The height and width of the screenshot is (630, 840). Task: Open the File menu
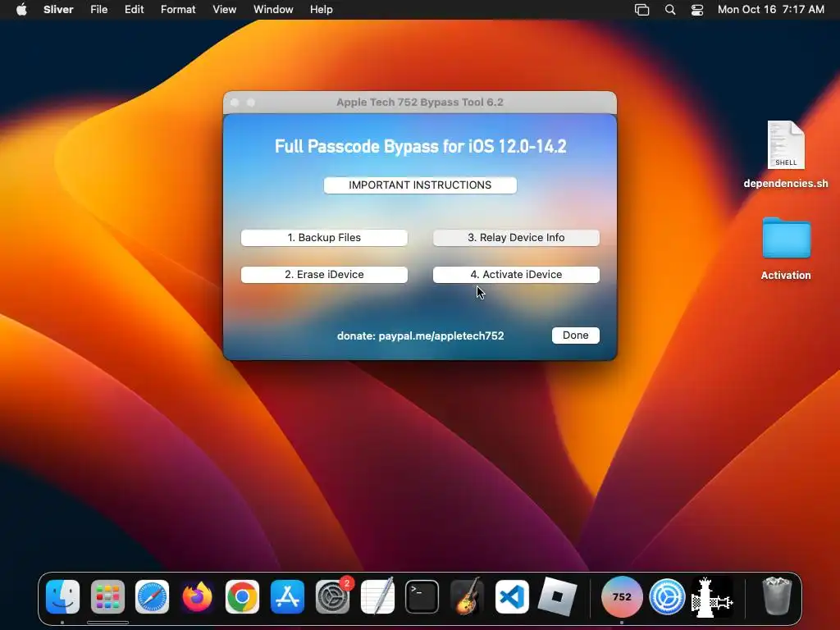click(98, 10)
